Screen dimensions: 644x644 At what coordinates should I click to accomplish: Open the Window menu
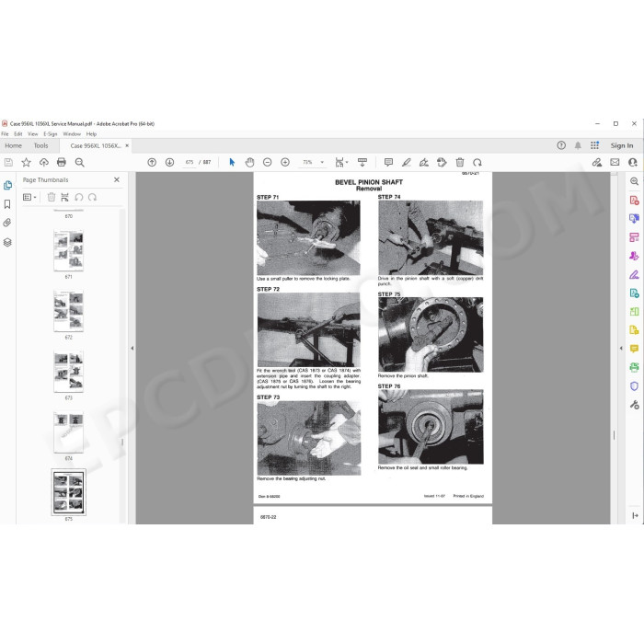click(72, 134)
